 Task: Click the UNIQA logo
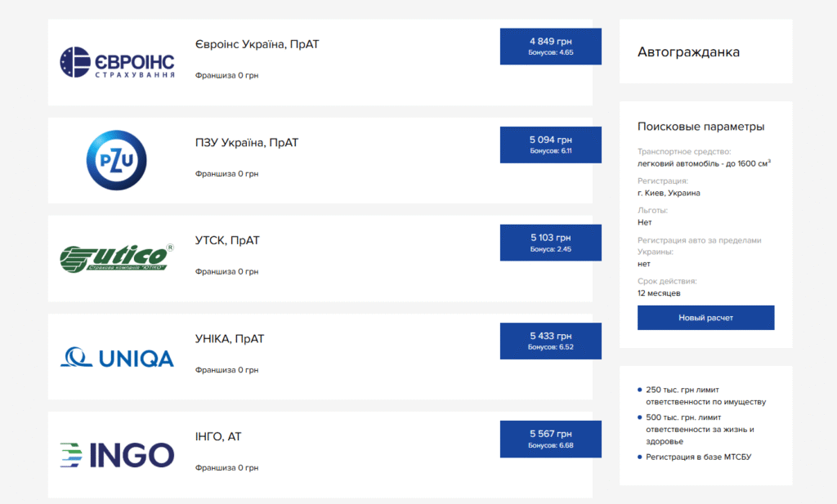117,357
